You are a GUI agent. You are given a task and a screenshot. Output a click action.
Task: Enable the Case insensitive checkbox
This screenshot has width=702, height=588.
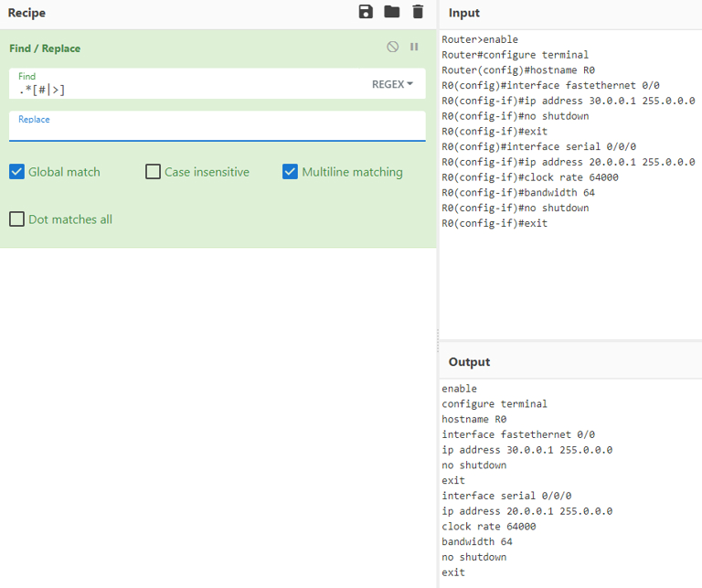coord(154,172)
